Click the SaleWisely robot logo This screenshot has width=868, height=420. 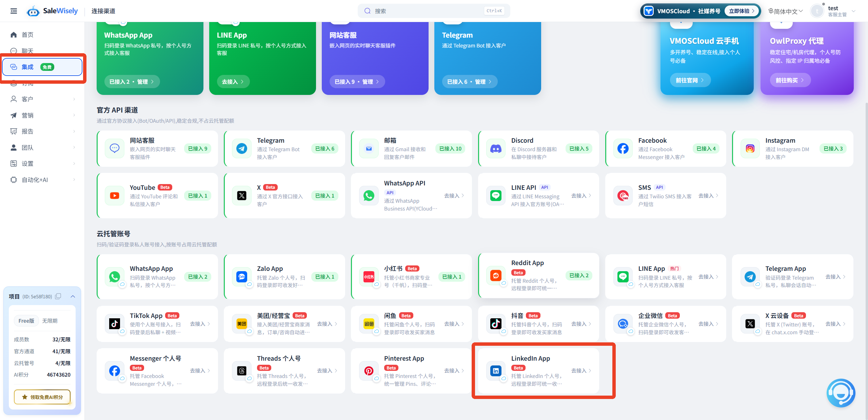[33, 11]
